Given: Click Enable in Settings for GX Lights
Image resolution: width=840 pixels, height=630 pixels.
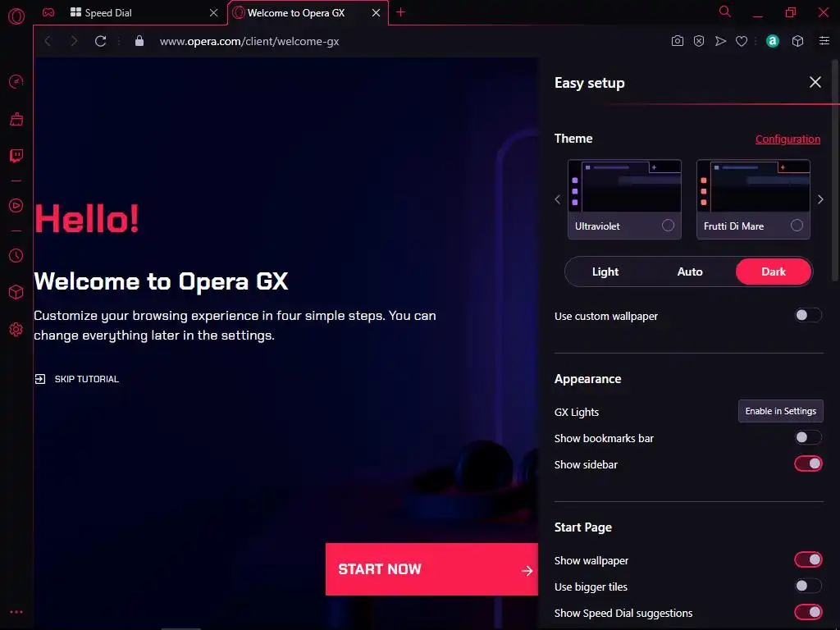Looking at the screenshot, I should 781,411.
